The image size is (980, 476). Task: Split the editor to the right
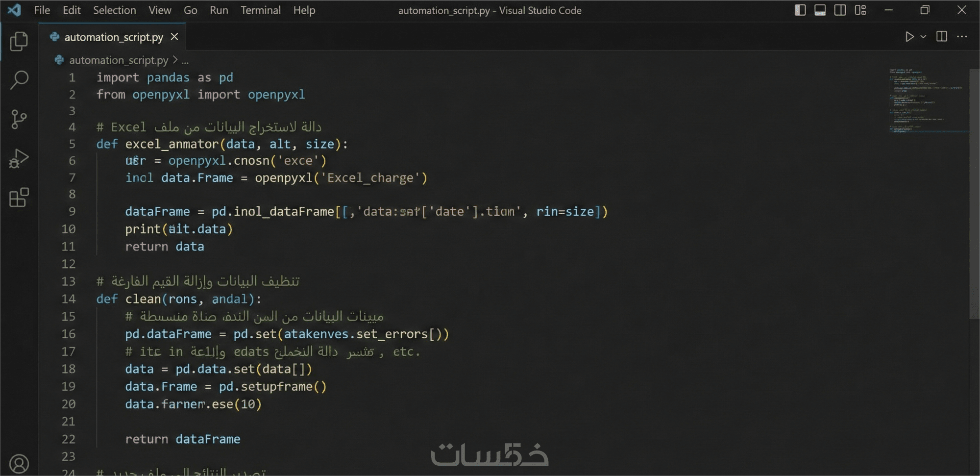(941, 37)
